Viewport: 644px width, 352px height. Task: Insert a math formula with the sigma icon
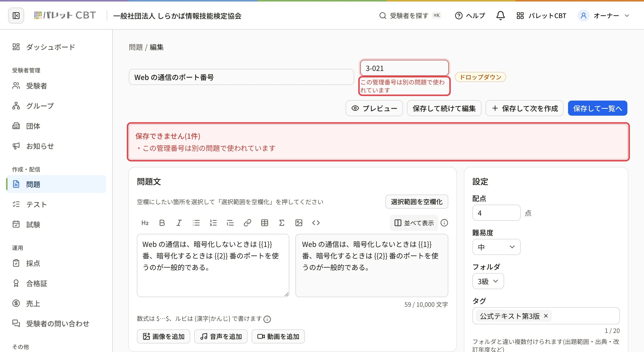point(282,223)
